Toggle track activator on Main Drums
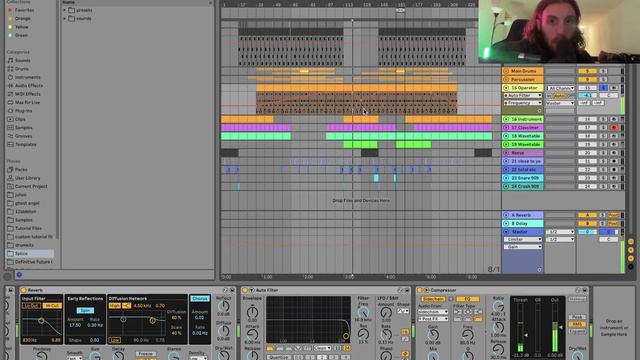Screen dimensions: 640x360 (x=587, y=71)
